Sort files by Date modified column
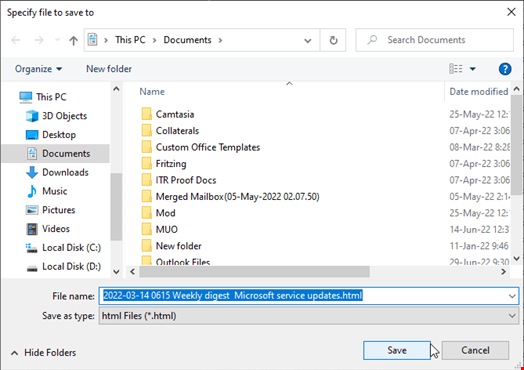 click(479, 92)
